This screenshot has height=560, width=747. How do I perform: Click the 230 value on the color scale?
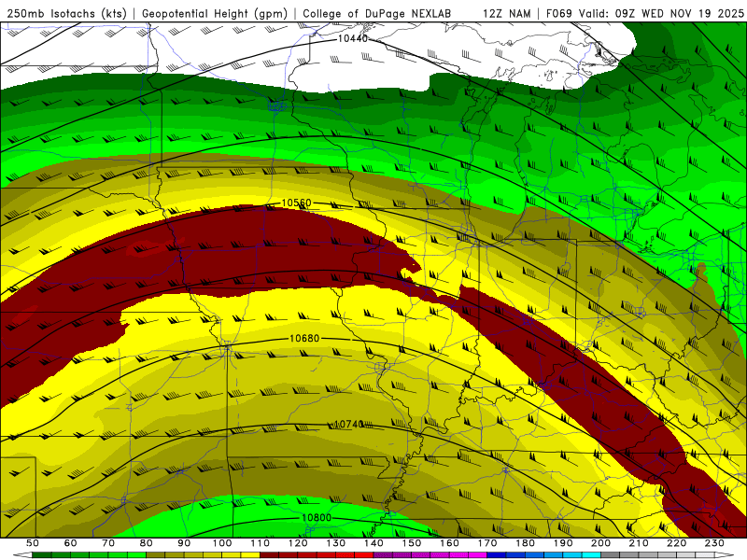pyautogui.click(x=714, y=543)
